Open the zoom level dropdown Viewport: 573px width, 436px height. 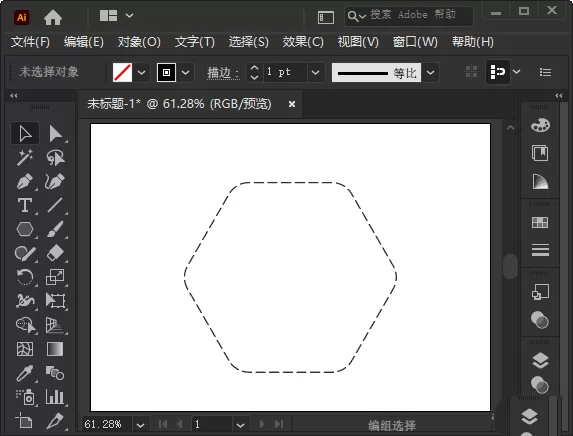140,425
